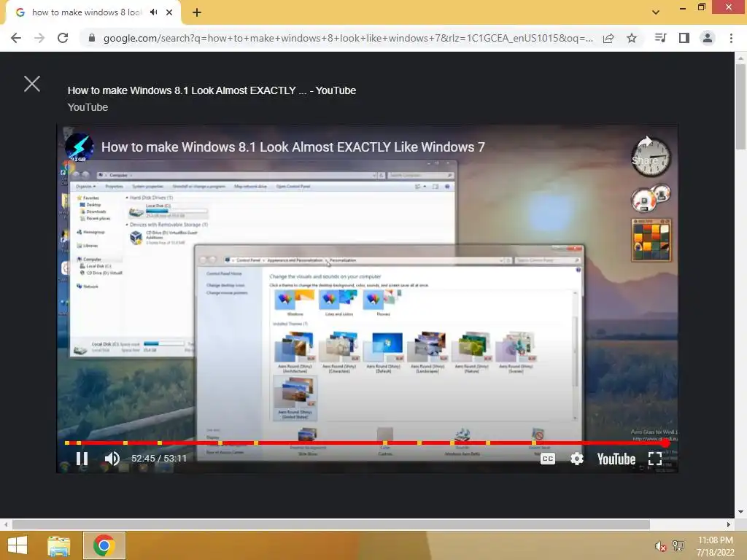747x560 pixels.
Task: Share this page icon in address bar
Action: pyautogui.click(x=608, y=38)
